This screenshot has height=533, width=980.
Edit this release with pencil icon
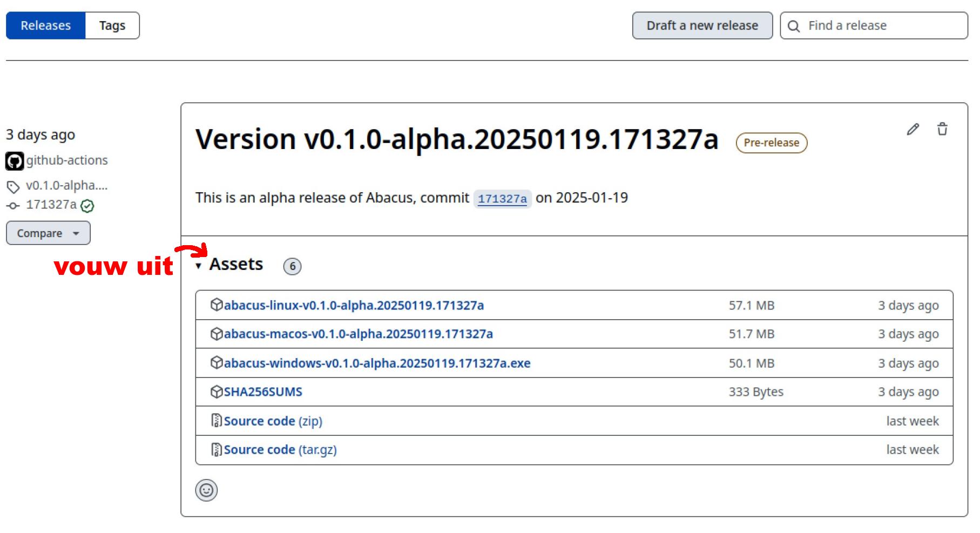point(913,129)
